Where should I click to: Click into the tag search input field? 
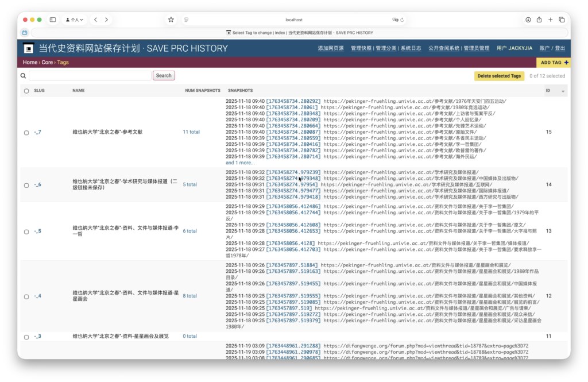click(x=90, y=76)
